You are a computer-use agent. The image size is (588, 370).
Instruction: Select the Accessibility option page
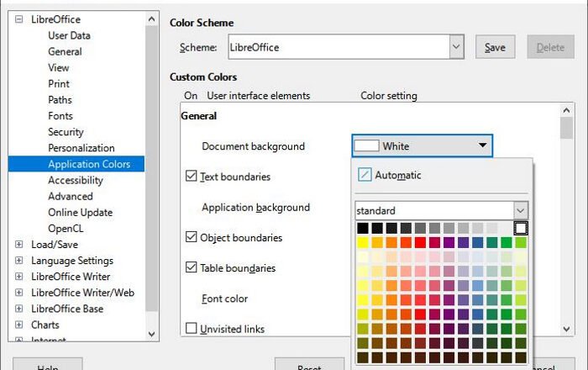point(76,180)
